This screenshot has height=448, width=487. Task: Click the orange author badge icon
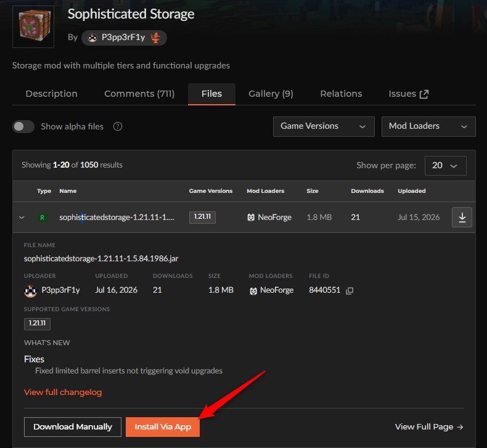tap(155, 38)
